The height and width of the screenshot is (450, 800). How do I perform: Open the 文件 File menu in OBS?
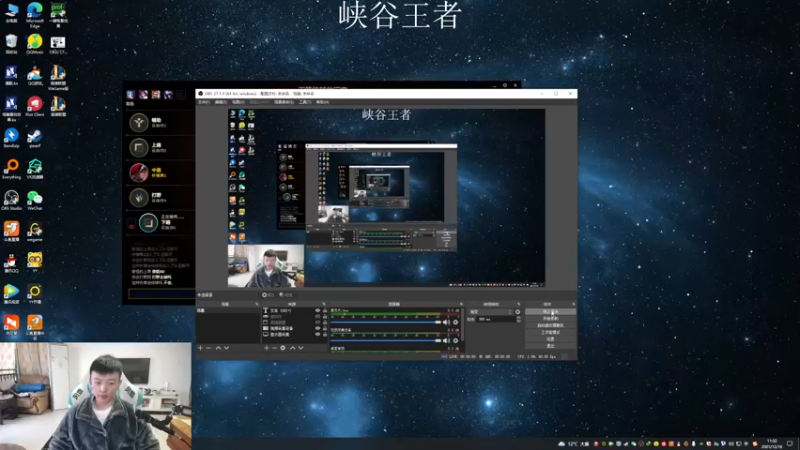tap(204, 102)
